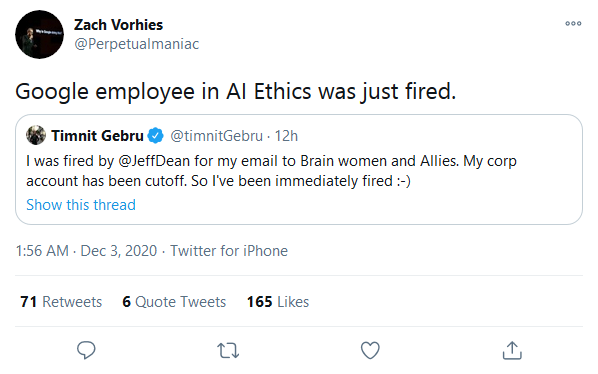The width and height of the screenshot is (598, 374).
Task: Click Zach Vorhies profile avatar
Action: click(39, 34)
